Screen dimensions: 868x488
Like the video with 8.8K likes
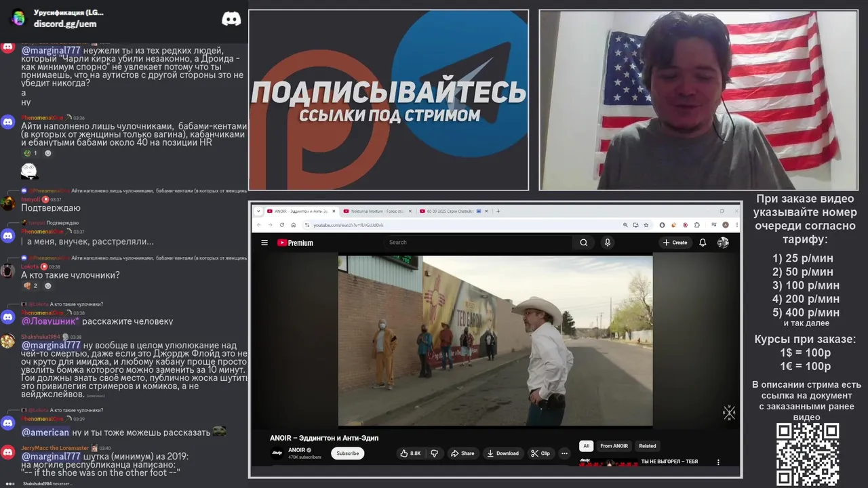coord(411,453)
